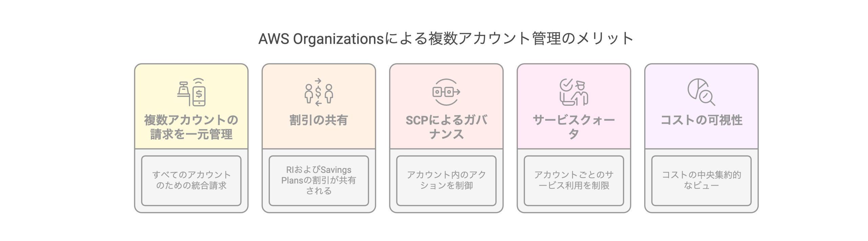The width and height of the screenshot is (868, 241).
Task: Click the consolidated billing phone-and-register icon
Action: 191,92
